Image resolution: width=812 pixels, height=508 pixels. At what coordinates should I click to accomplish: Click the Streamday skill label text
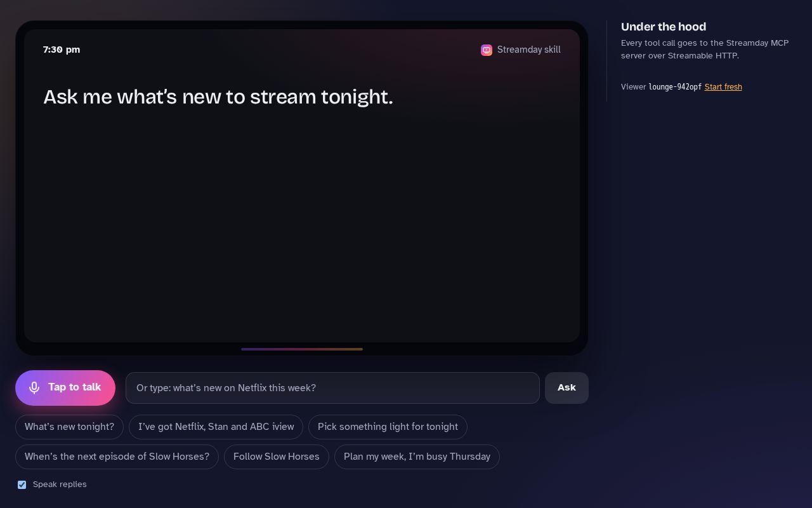click(529, 50)
